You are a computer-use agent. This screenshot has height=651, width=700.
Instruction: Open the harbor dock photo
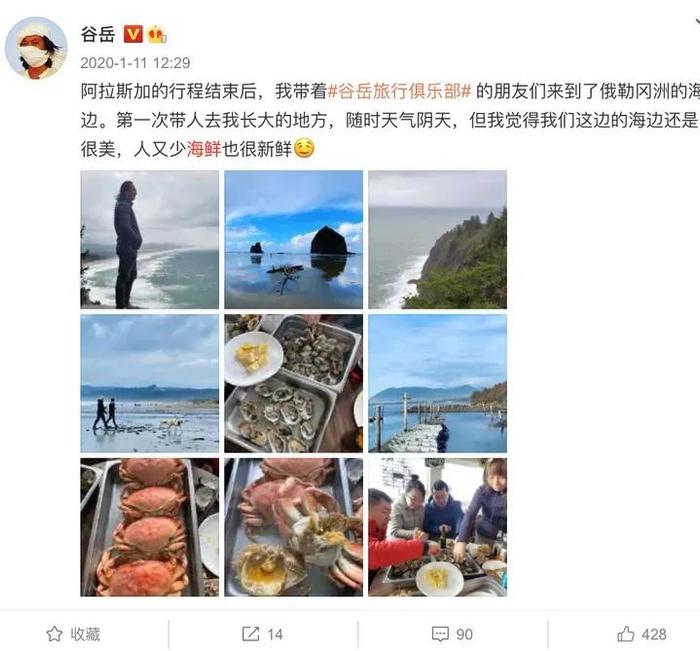pyautogui.click(x=438, y=384)
